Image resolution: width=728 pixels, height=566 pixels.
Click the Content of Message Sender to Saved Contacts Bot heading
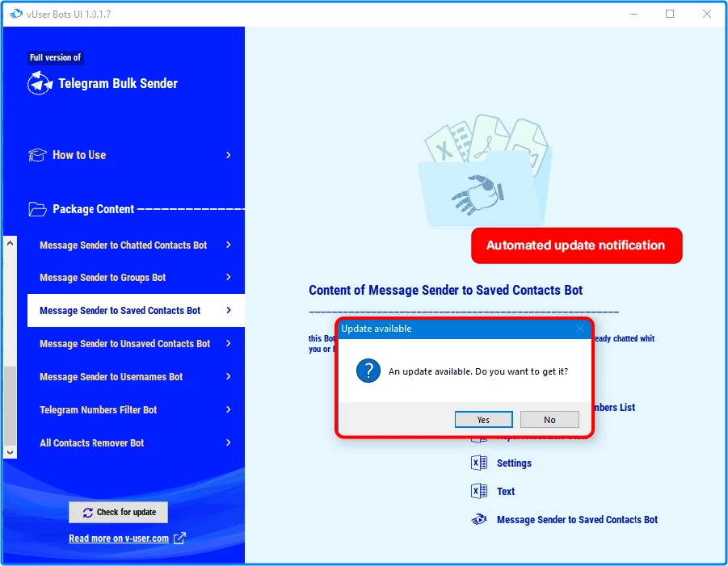click(x=446, y=291)
